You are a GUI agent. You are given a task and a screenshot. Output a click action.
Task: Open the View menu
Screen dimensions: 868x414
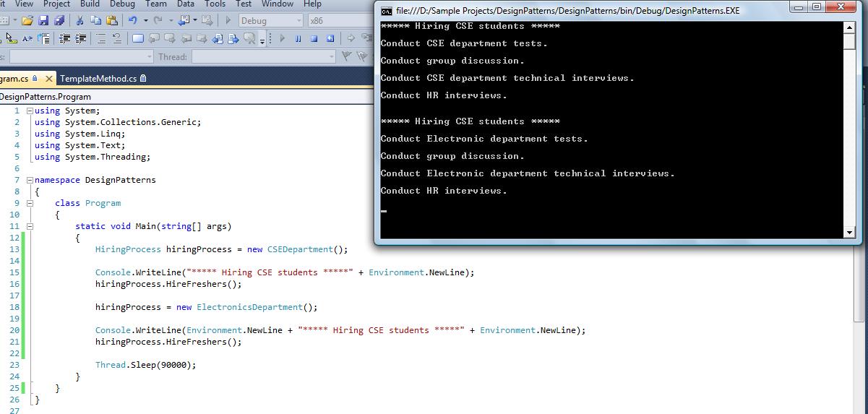(x=24, y=4)
